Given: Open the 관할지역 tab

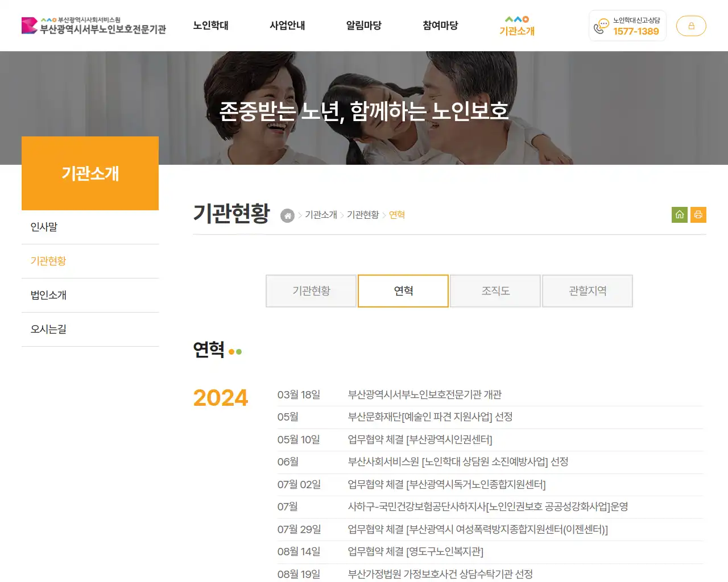Looking at the screenshot, I should coord(587,291).
